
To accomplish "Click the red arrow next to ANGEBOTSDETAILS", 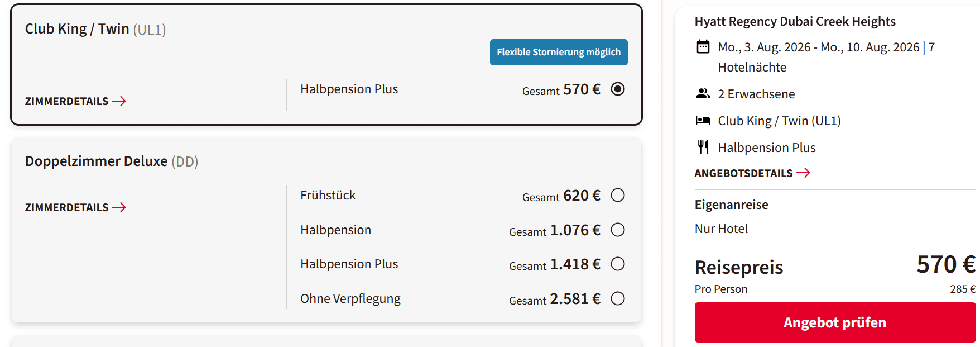I will pos(803,173).
